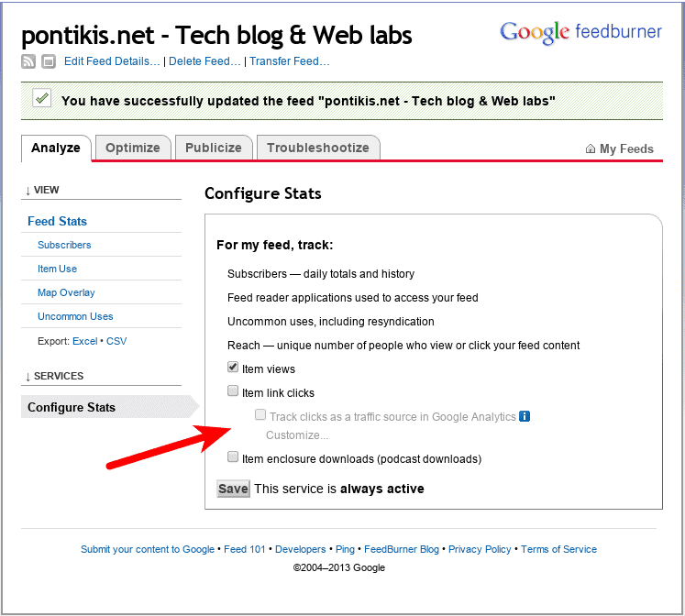
Task: Switch to the Publicize tab
Action: pyautogui.click(x=214, y=148)
